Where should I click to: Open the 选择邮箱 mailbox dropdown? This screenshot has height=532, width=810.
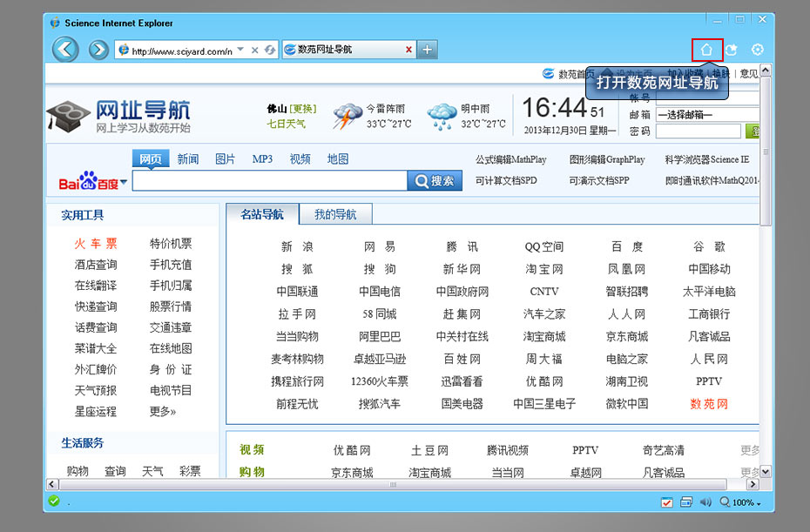(707, 115)
